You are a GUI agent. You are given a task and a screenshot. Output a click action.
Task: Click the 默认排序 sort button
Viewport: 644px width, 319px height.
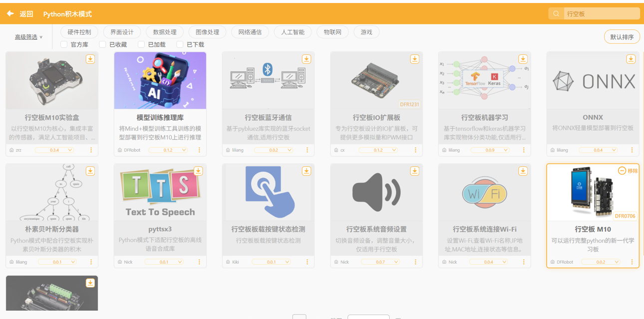(x=622, y=37)
